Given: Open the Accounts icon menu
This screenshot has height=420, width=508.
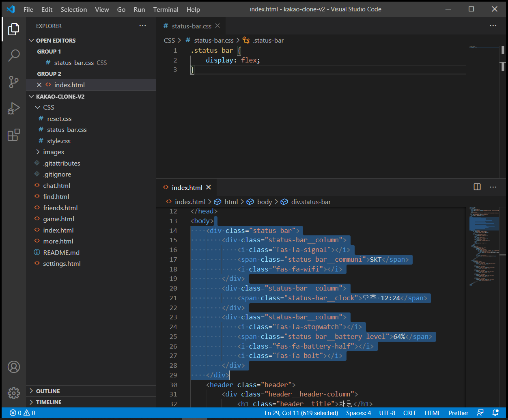Looking at the screenshot, I should click(x=14, y=367).
